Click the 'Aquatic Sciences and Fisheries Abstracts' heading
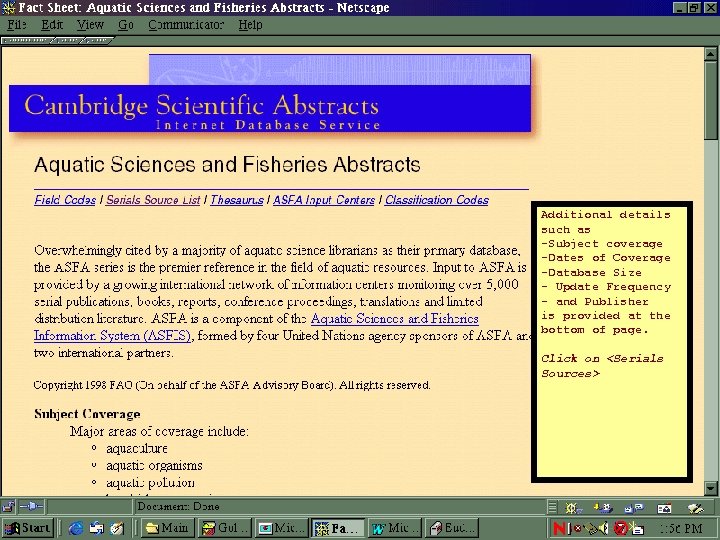This screenshot has height=540, width=720. [x=227, y=164]
